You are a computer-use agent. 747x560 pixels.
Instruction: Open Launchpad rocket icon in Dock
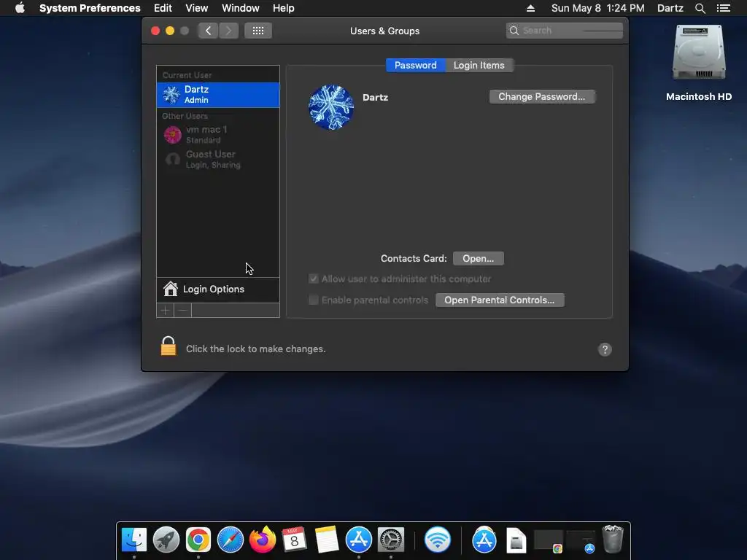pyautogui.click(x=166, y=540)
